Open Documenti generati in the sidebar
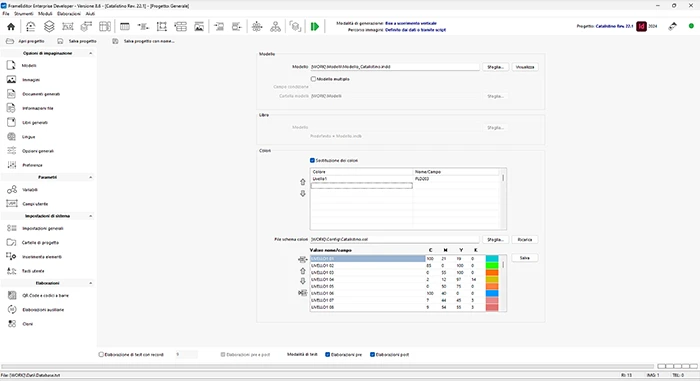 pos(41,94)
